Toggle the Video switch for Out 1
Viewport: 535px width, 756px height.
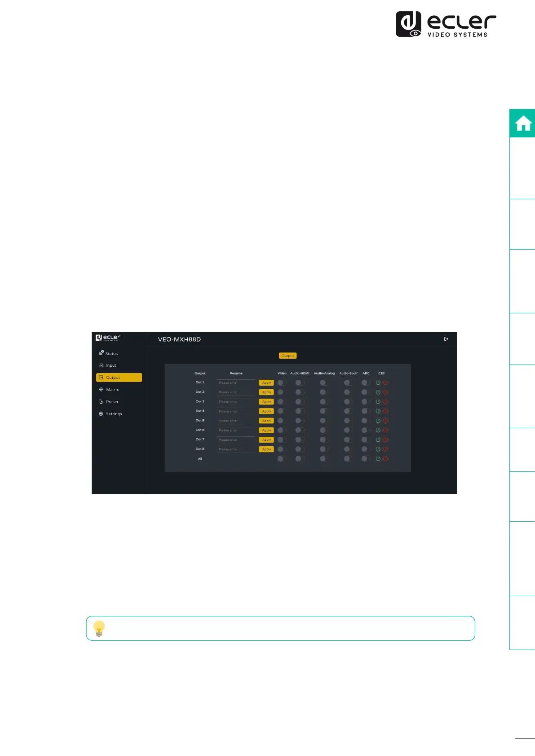[x=282, y=382]
